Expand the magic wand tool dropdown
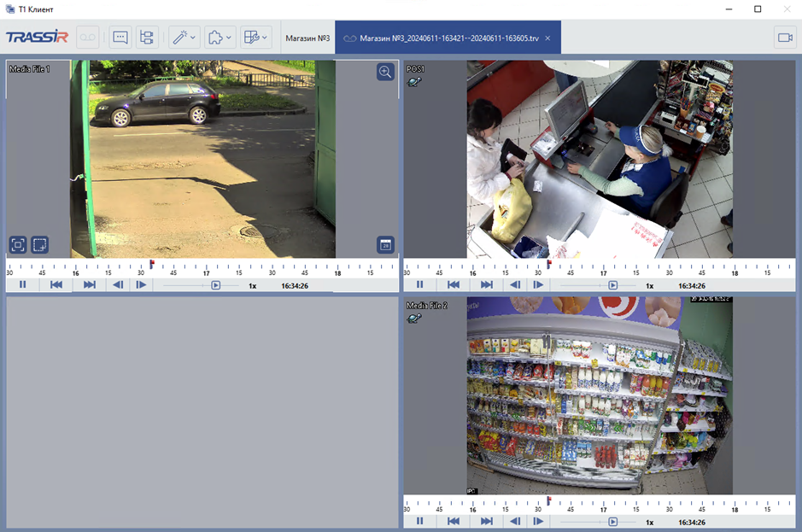The width and height of the screenshot is (802, 532). (x=184, y=38)
